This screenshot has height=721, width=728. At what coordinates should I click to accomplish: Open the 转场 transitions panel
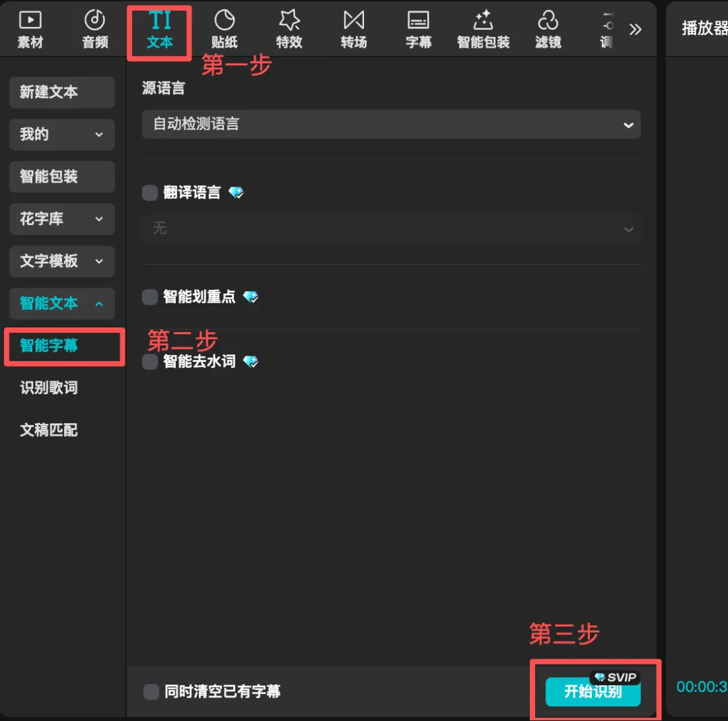point(354,28)
